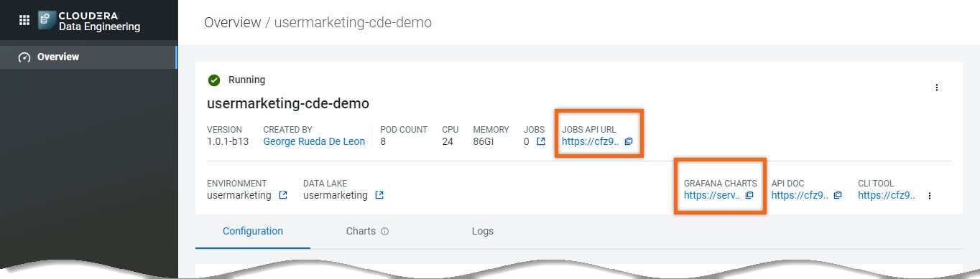This screenshot has height=279, width=980.
Task: Open creator link George Rueda De Leon
Action: 314,141
